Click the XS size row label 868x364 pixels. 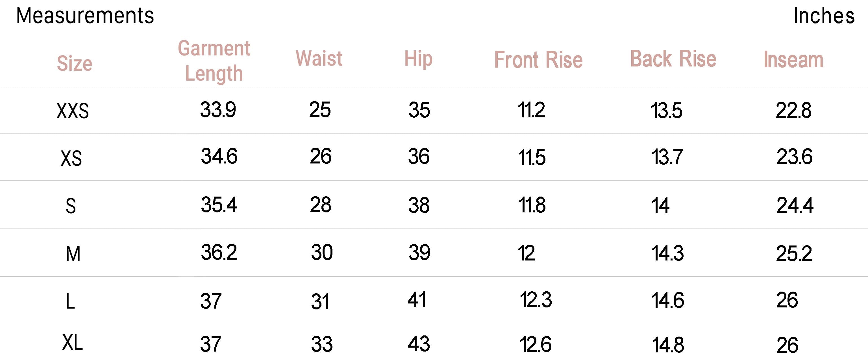pyautogui.click(x=71, y=158)
